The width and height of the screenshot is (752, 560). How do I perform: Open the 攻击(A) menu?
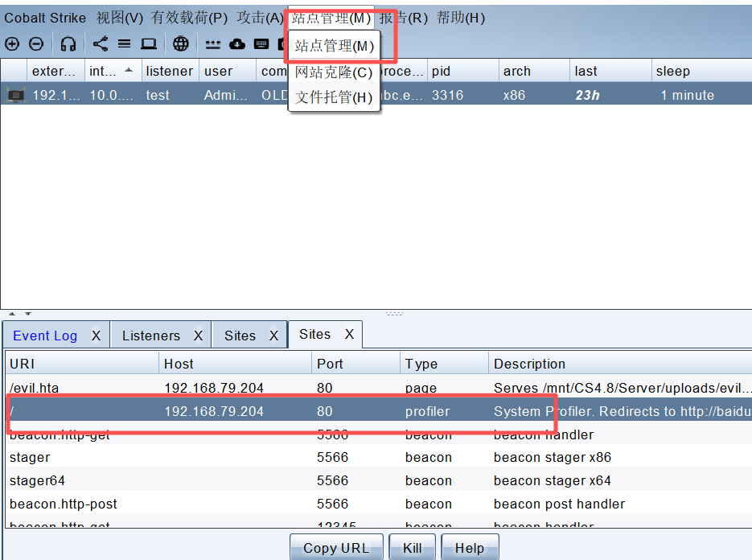(261, 19)
